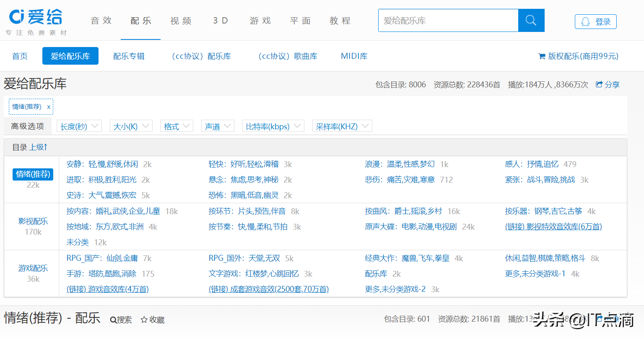Expand the 大小(K) dropdown

pos(131,126)
